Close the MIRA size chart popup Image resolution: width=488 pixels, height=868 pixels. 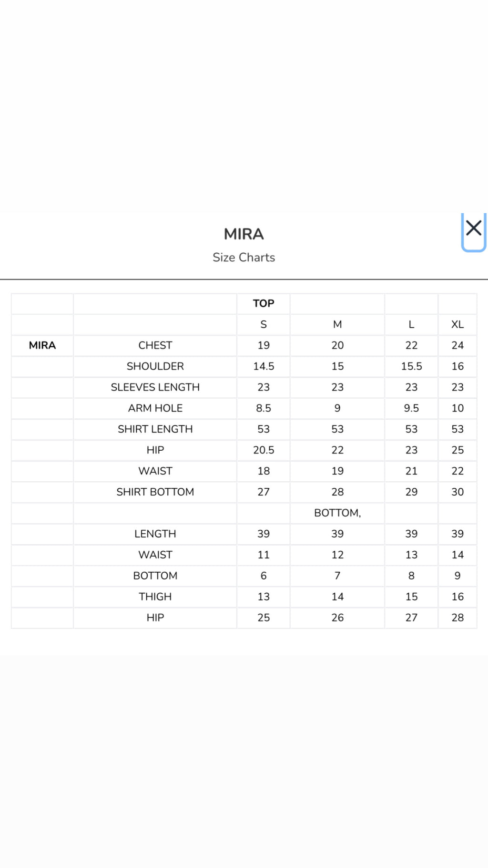pyautogui.click(x=474, y=229)
